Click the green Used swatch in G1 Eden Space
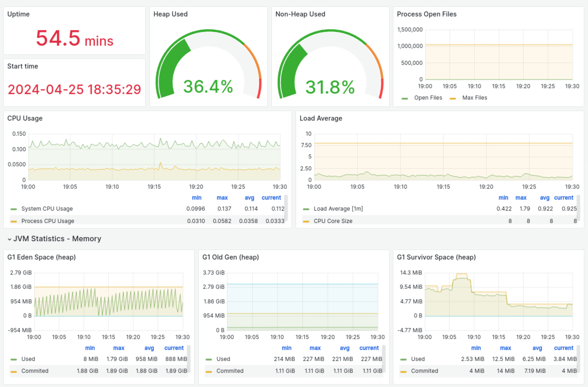The width and height of the screenshot is (588, 387). pyautogui.click(x=13, y=360)
